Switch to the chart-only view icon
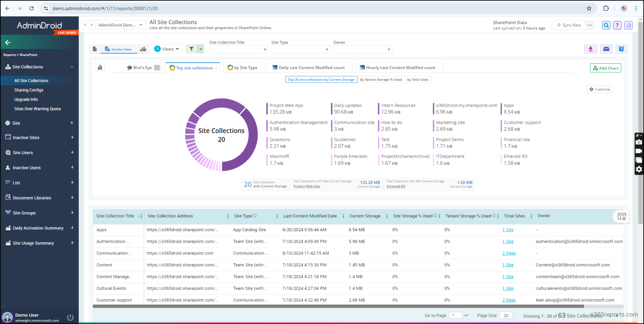The image size is (644, 324). click(143, 49)
